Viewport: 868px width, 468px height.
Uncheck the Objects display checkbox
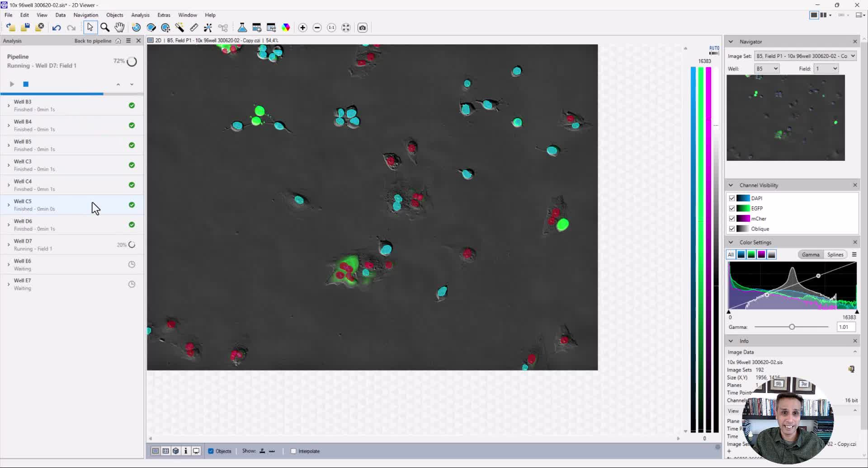tap(211, 450)
